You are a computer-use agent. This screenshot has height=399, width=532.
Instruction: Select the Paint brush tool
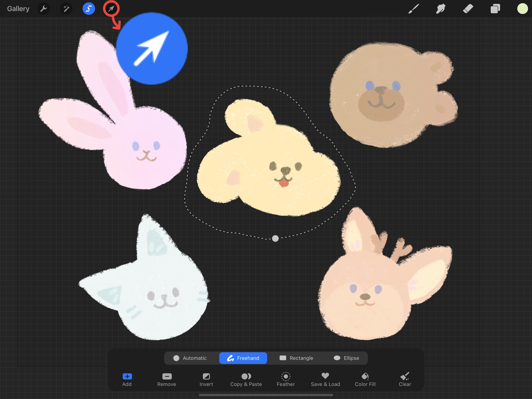413,9
